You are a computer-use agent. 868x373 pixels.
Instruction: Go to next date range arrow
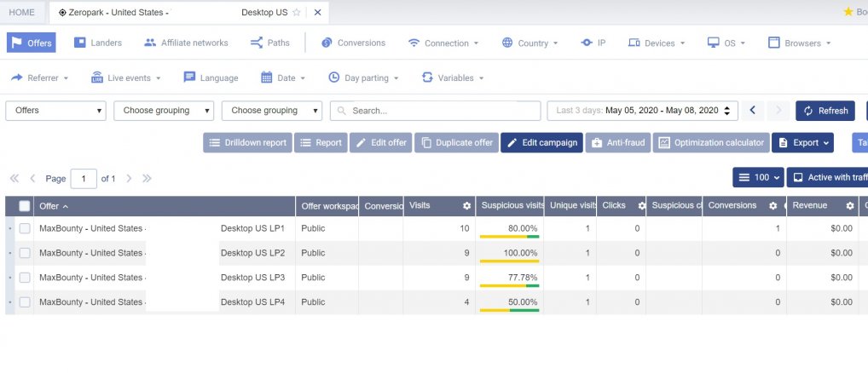(778, 111)
